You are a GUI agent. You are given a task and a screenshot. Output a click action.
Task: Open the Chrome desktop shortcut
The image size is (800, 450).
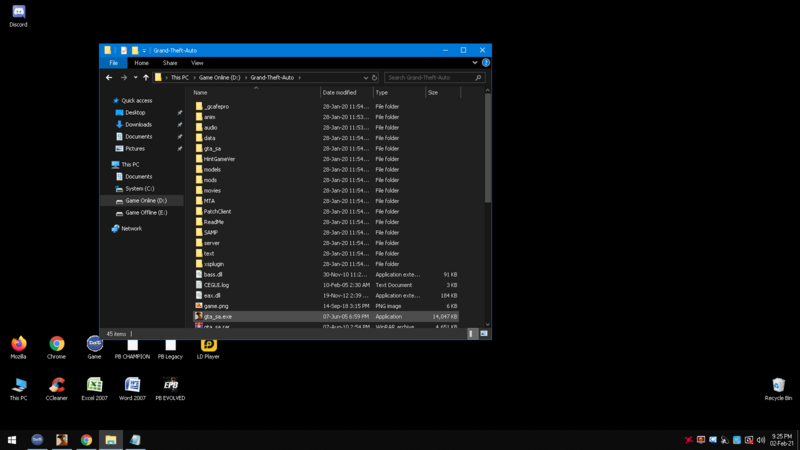tap(57, 347)
